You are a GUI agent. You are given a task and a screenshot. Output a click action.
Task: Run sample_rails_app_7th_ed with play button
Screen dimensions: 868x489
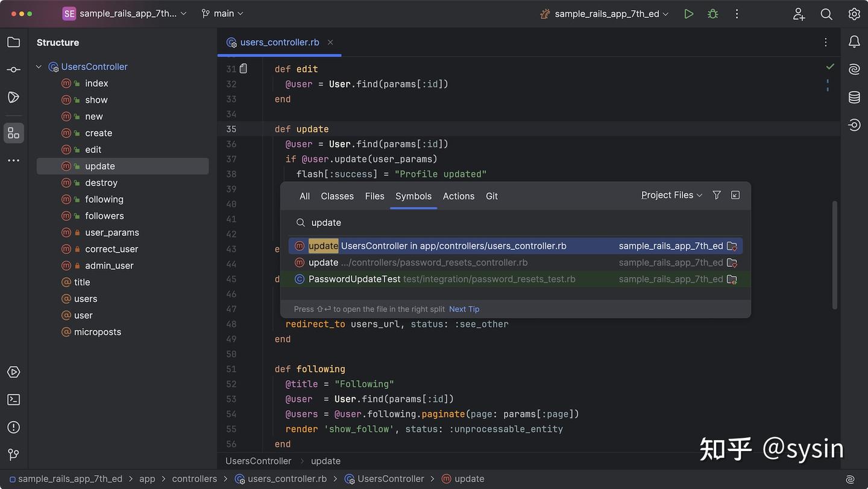688,14
